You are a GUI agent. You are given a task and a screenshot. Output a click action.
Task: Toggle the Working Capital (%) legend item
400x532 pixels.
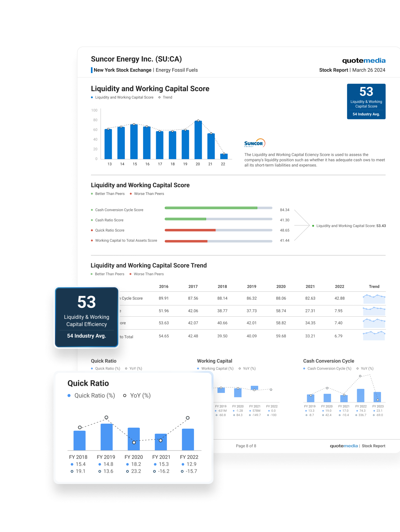coord(215,369)
